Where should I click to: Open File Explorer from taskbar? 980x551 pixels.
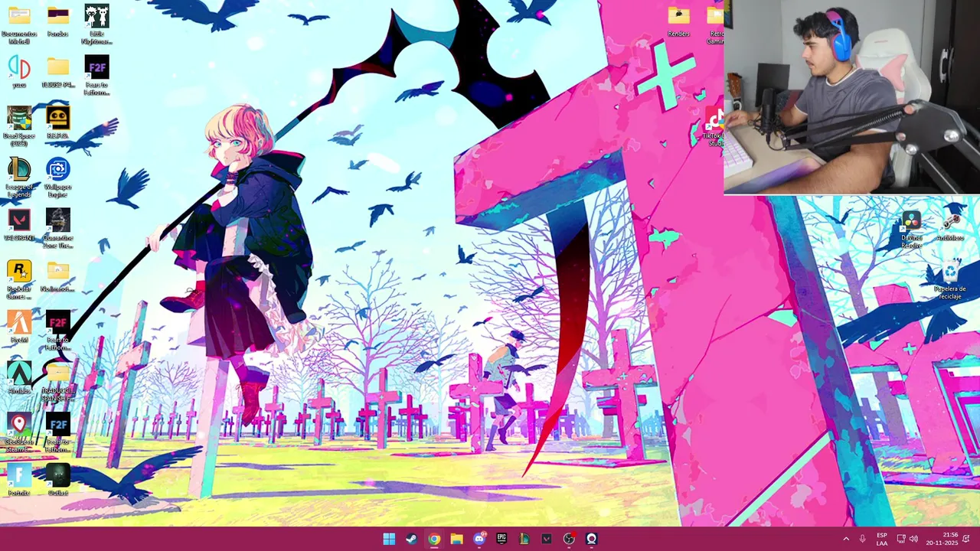click(456, 539)
